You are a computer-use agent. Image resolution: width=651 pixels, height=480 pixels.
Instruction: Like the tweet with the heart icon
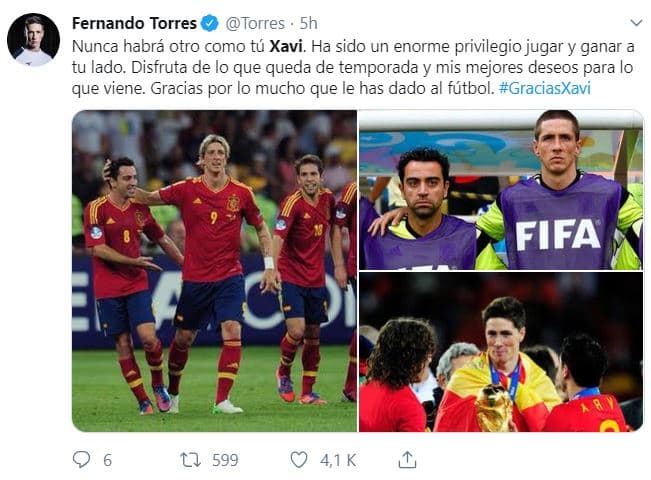tap(299, 460)
